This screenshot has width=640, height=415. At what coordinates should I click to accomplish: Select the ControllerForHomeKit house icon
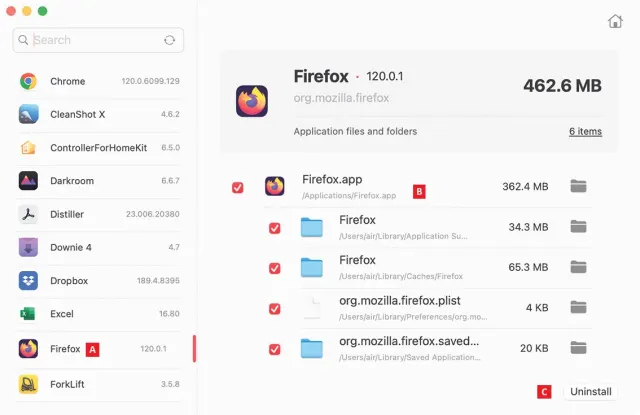click(x=28, y=148)
